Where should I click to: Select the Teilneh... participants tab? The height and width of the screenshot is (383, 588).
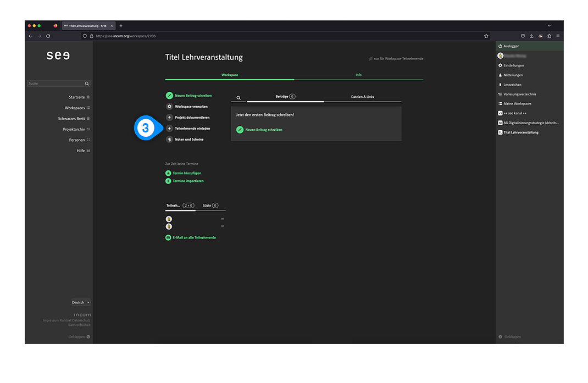coord(180,206)
